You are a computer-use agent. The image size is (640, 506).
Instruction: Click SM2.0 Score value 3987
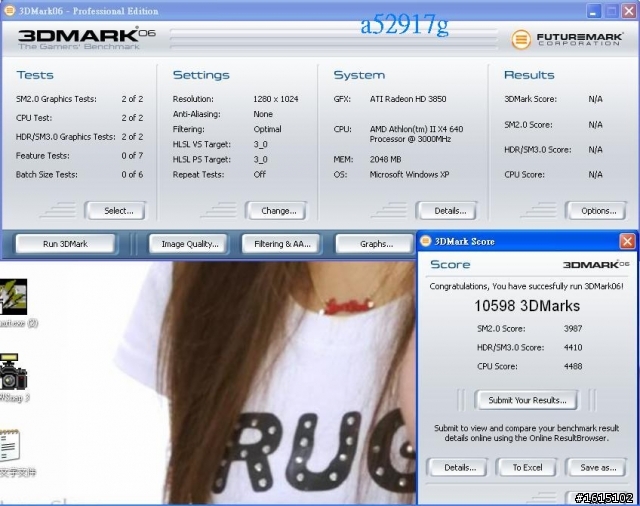click(573, 328)
